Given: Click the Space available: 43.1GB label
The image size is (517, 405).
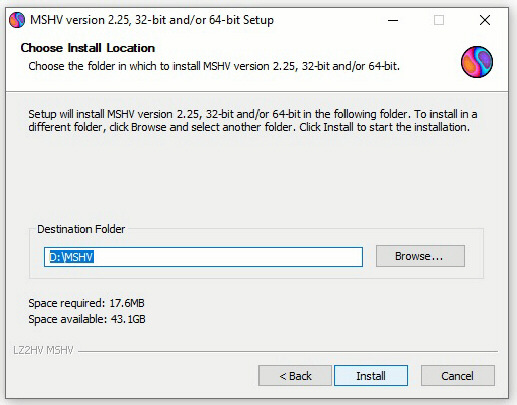Looking at the screenshot, I should click(87, 319).
